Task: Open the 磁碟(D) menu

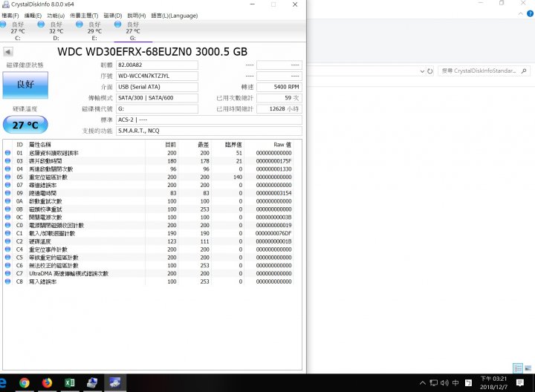Action: (x=113, y=16)
